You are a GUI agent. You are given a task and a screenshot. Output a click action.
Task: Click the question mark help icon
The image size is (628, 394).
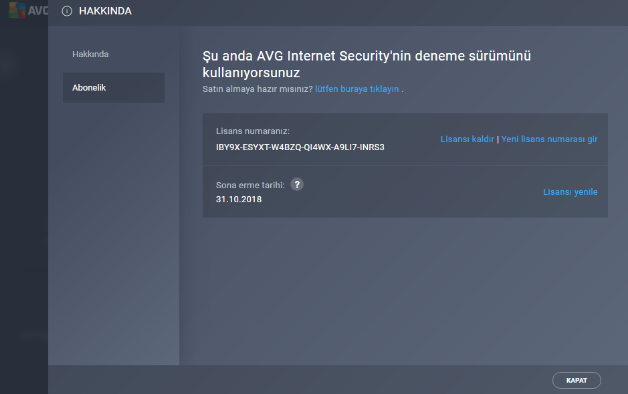point(297,185)
